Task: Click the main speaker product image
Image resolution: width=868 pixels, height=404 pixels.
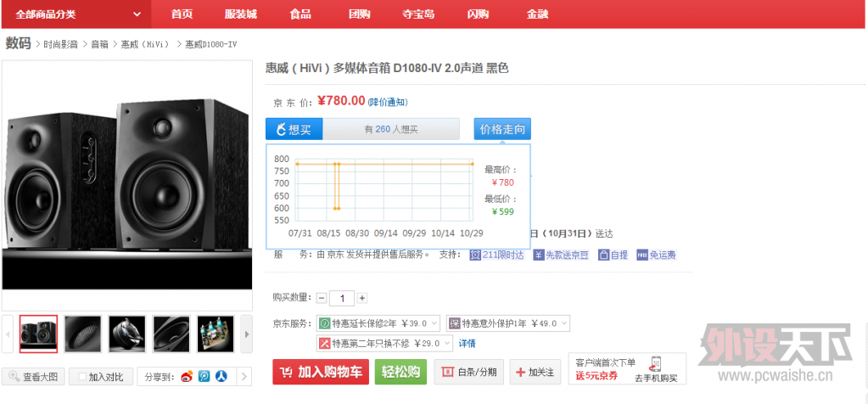Action: (127, 185)
